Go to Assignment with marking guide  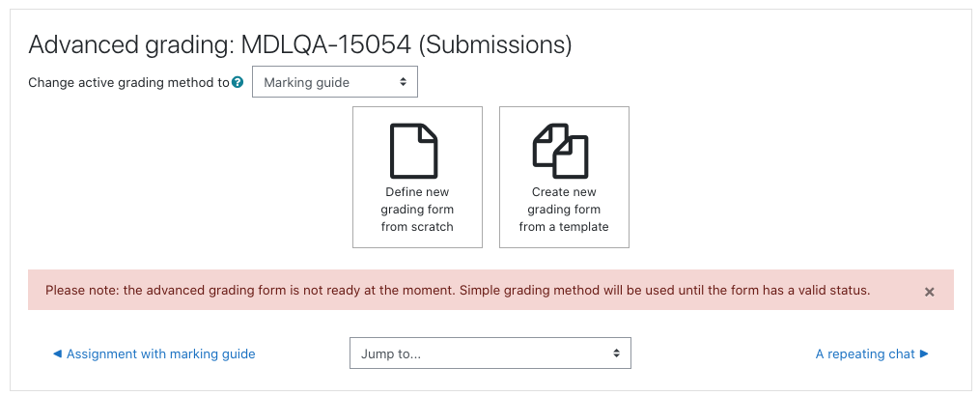(x=160, y=354)
